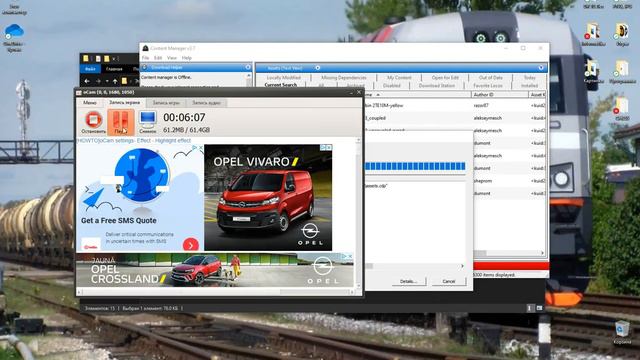The image size is (640, 360).
Task: Open the folder icon in the File Explorer address bar
Action: (x=124, y=81)
